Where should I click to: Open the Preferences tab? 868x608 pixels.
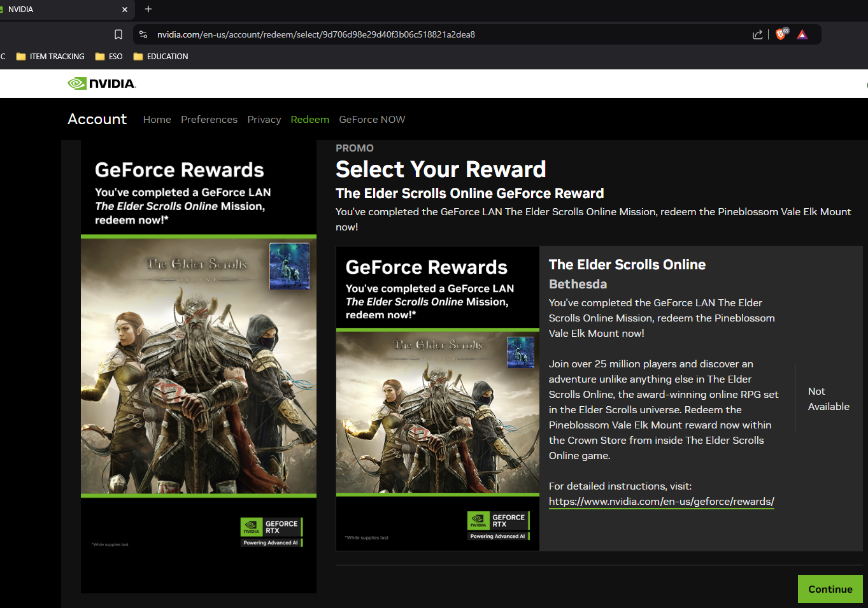209,119
